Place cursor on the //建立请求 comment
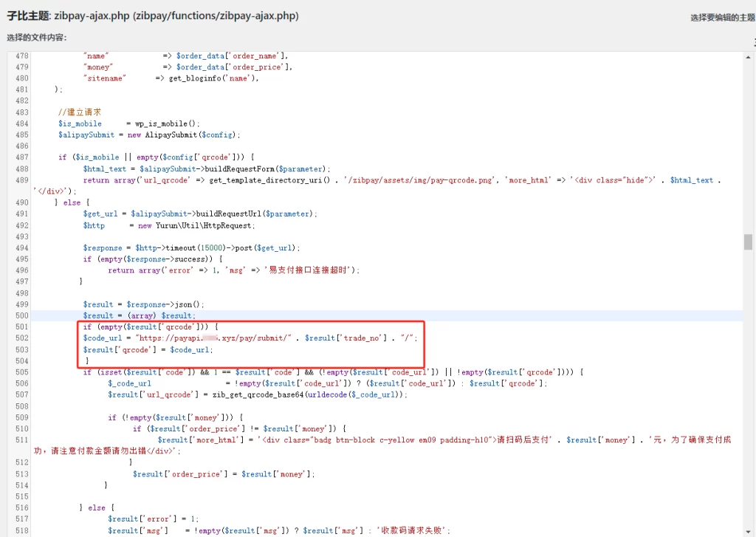 tap(80, 112)
